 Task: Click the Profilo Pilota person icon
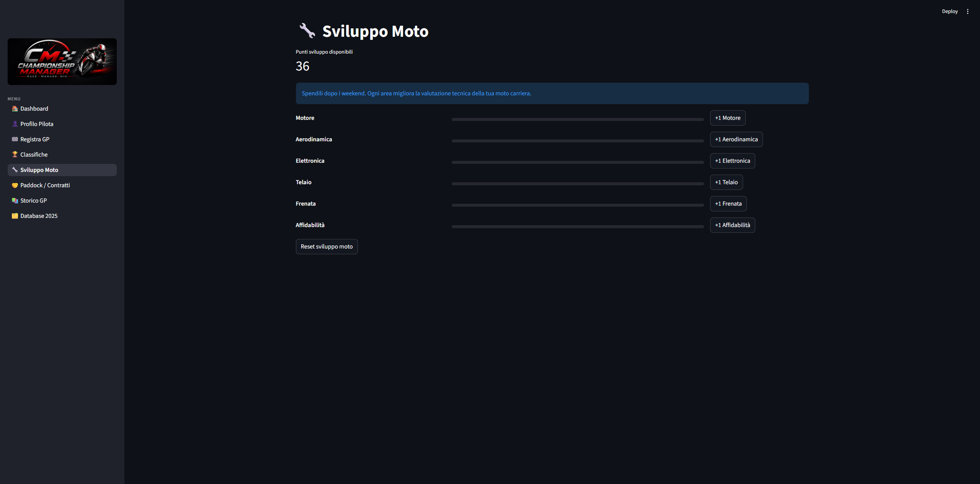click(x=15, y=124)
